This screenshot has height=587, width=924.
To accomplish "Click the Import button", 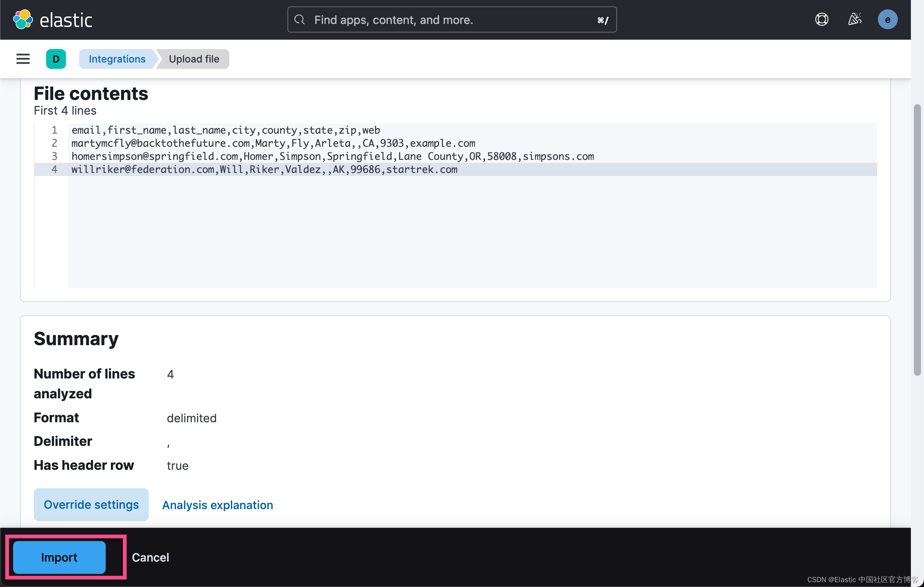I will [x=59, y=557].
